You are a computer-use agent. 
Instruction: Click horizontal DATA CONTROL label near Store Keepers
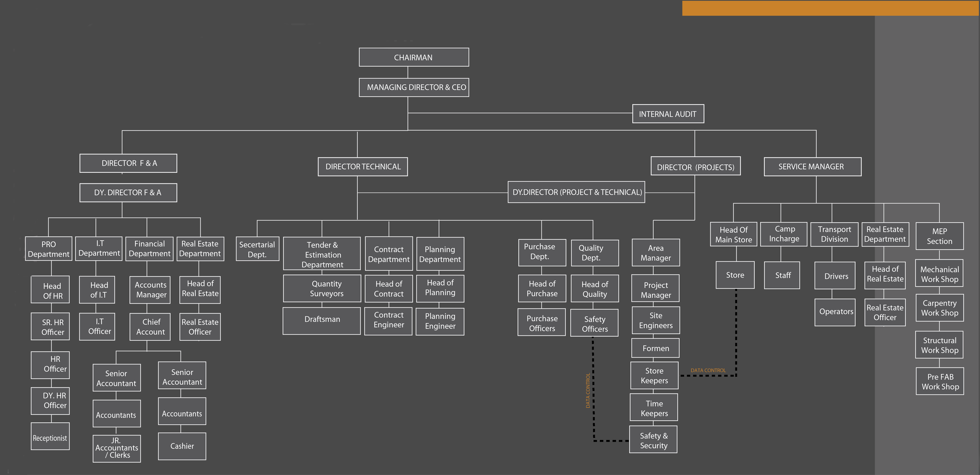pyautogui.click(x=708, y=371)
